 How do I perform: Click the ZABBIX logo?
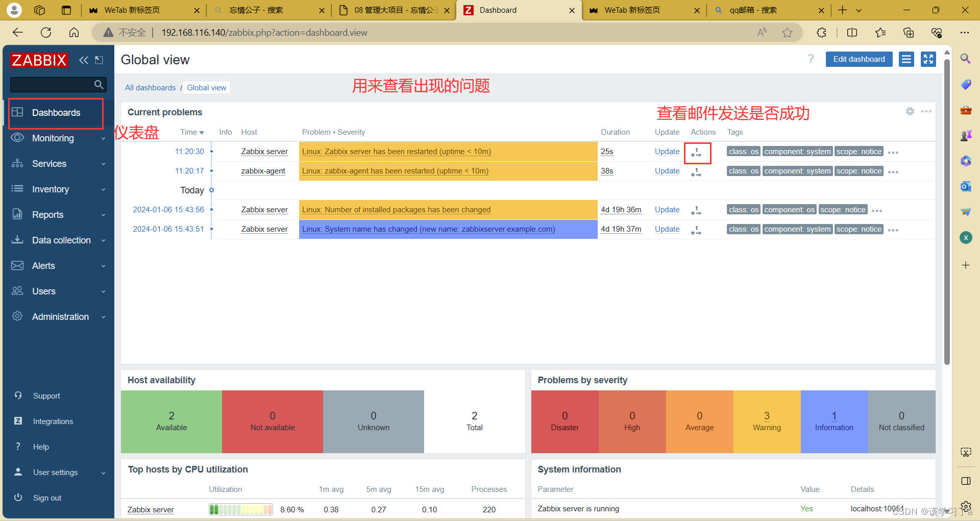click(39, 60)
